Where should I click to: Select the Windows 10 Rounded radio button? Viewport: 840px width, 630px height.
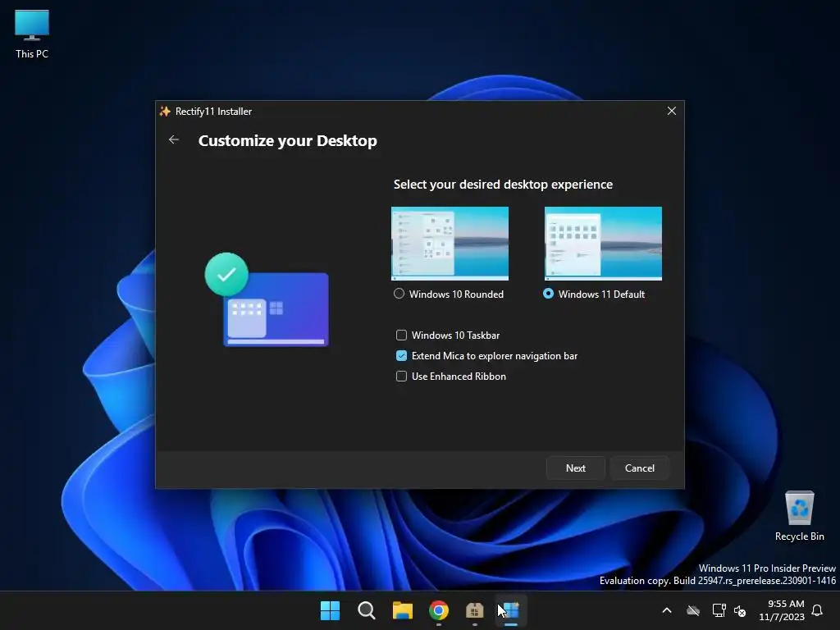[399, 294]
